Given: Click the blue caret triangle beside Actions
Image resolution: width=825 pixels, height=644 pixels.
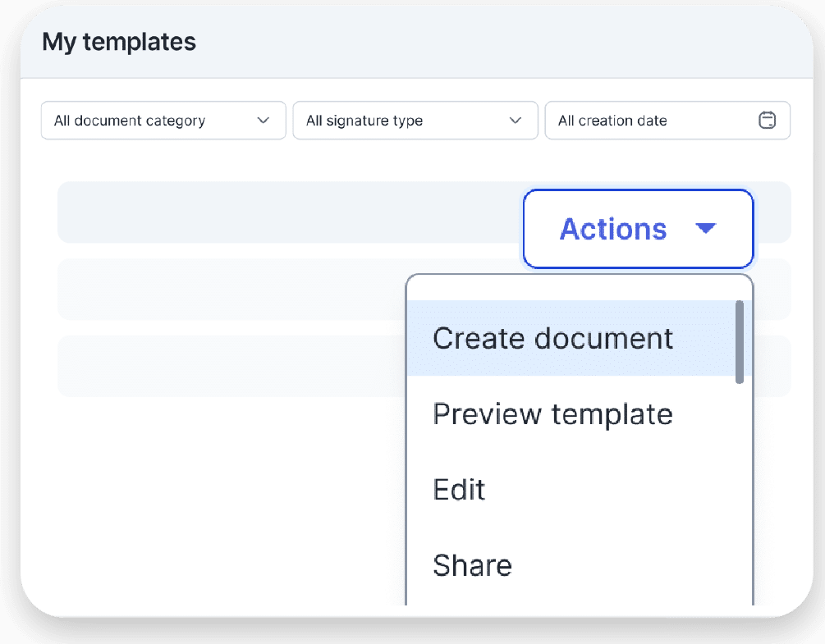Looking at the screenshot, I should (x=705, y=229).
